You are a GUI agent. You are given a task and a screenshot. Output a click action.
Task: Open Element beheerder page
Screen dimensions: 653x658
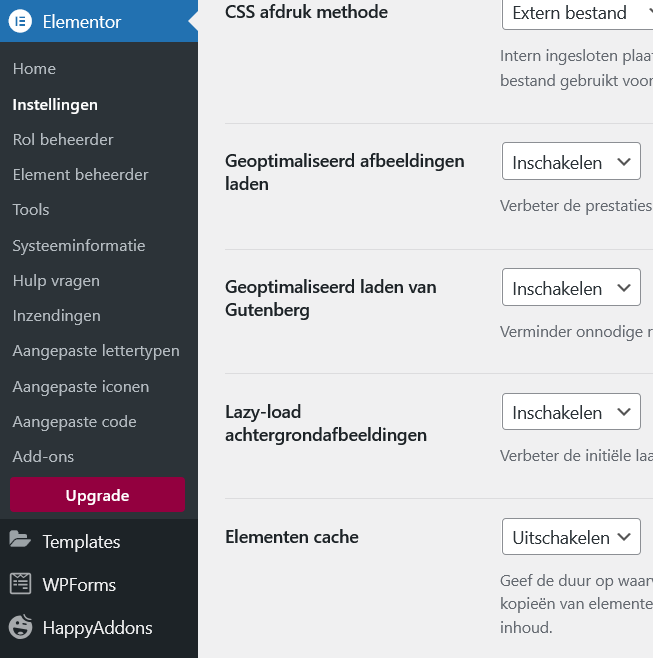pyautogui.click(x=80, y=174)
